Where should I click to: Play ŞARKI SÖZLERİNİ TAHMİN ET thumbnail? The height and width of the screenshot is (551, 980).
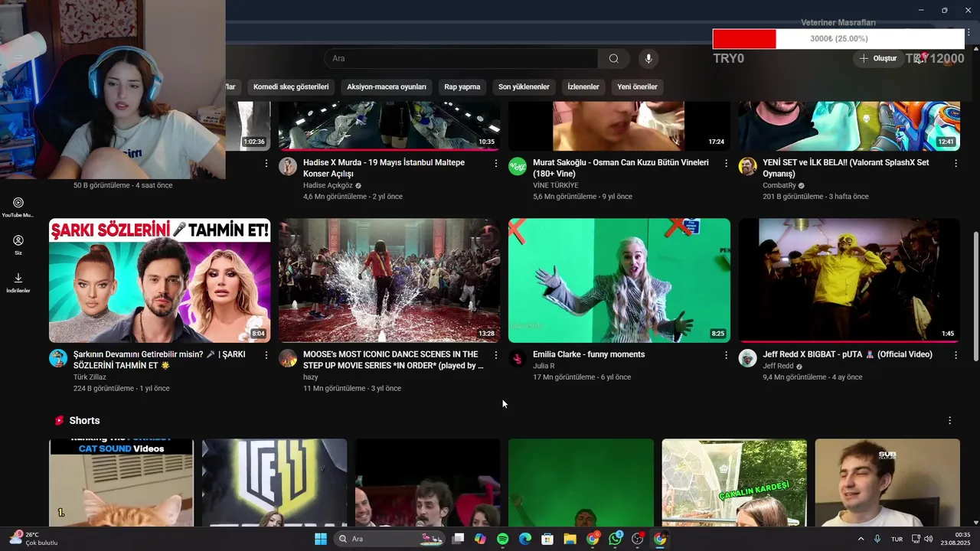click(159, 280)
